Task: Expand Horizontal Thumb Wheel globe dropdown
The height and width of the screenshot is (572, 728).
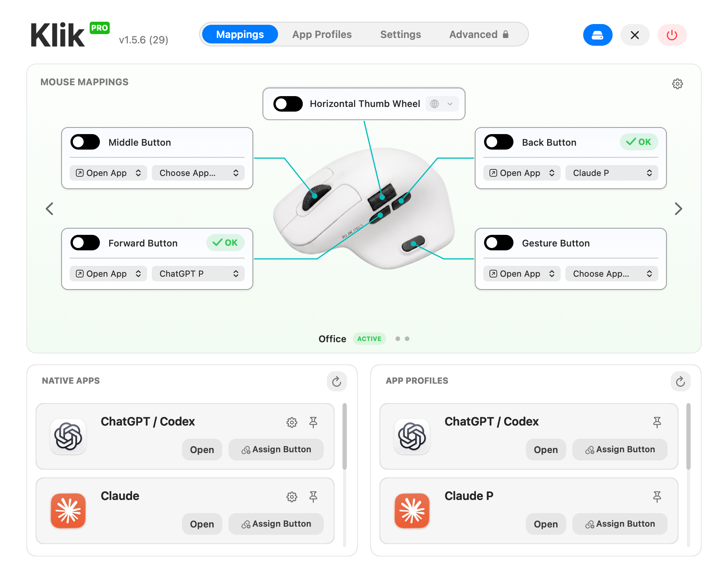Action: coord(442,104)
